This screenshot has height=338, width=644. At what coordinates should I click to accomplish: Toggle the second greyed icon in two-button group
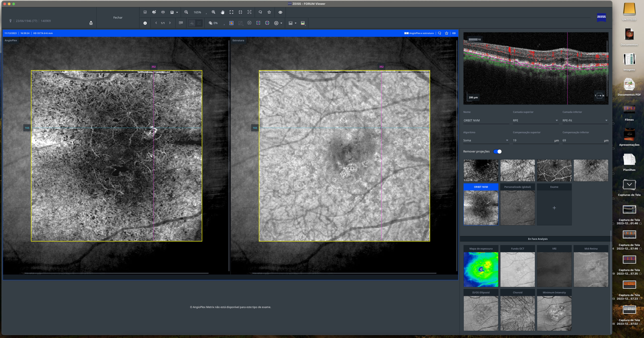pyautogui.click(x=199, y=23)
